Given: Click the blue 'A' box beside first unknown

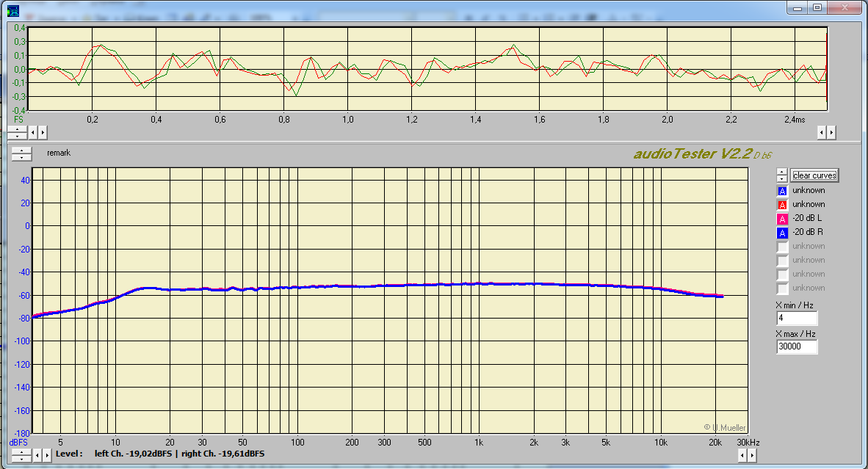Looking at the screenshot, I should [x=782, y=191].
